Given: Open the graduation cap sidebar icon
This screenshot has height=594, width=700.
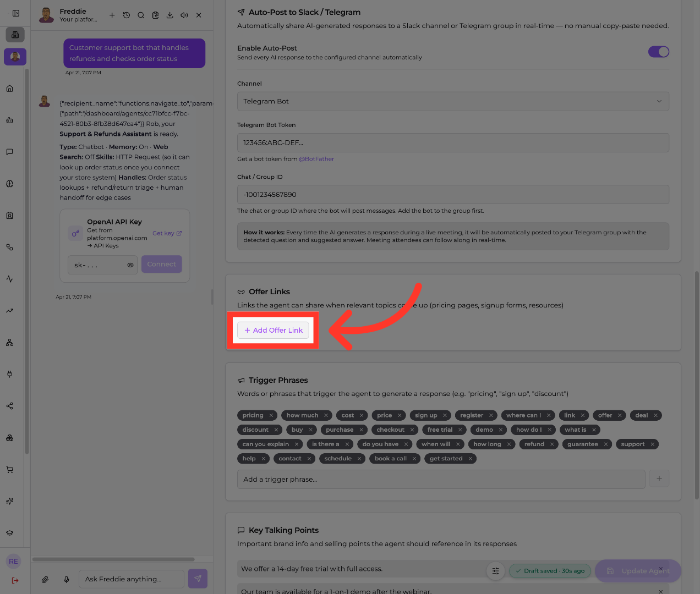Looking at the screenshot, I should coord(10,533).
